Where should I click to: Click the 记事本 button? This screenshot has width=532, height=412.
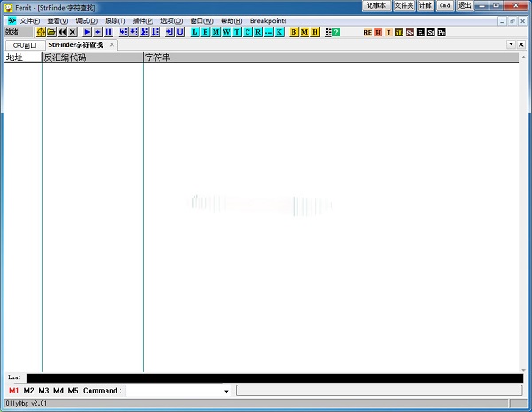pos(376,5)
